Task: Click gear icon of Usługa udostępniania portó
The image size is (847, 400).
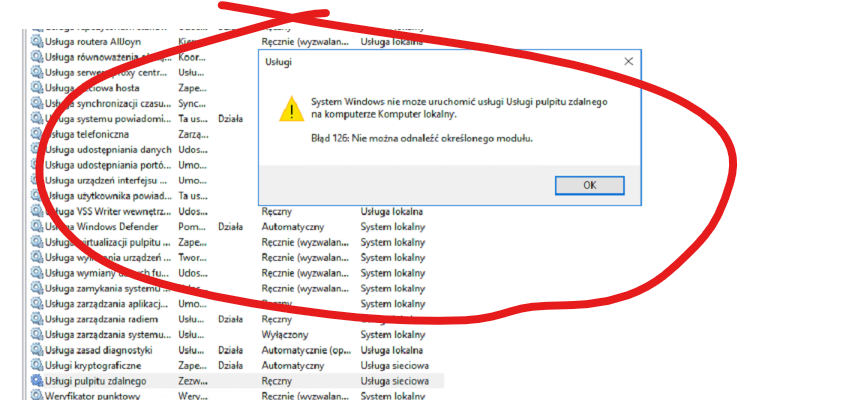Action: 37,165
